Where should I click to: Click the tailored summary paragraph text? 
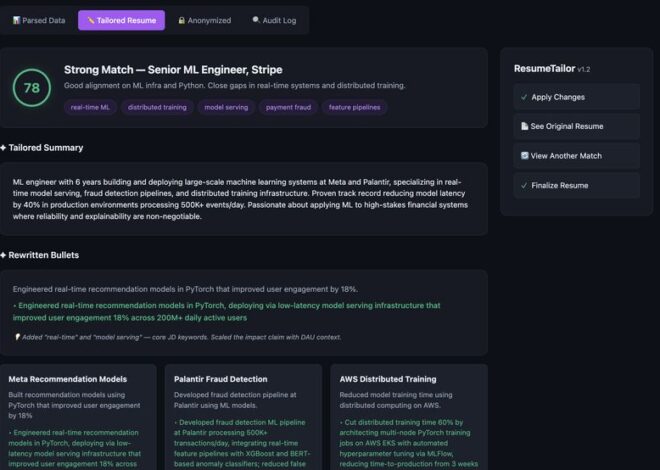[x=240, y=199]
